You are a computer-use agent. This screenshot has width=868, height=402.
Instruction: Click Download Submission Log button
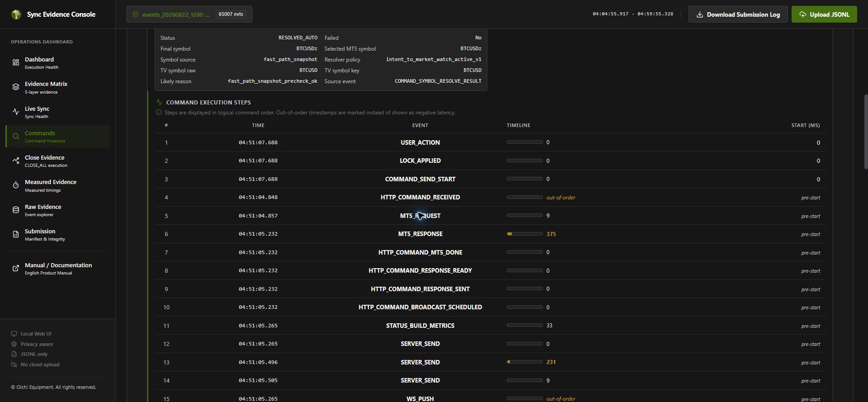[x=738, y=14]
